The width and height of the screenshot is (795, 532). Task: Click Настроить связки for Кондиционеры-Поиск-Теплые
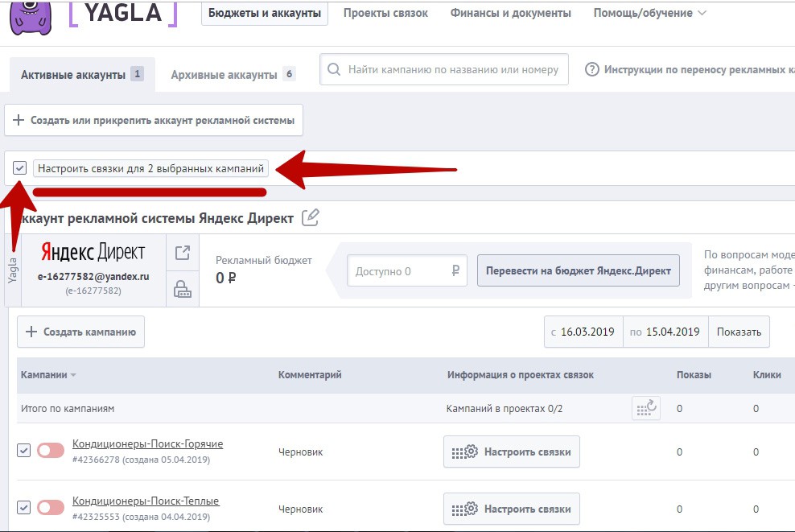click(x=512, y=509)
